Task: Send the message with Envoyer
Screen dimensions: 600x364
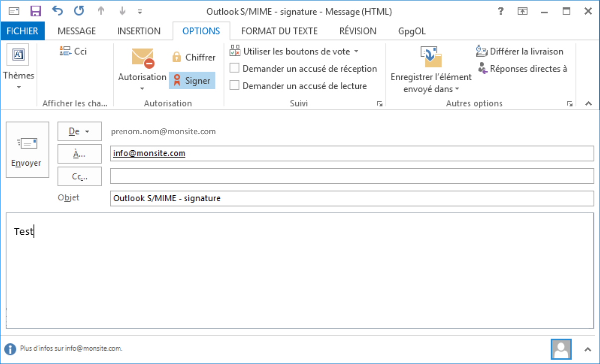Action: coord(27,149)
